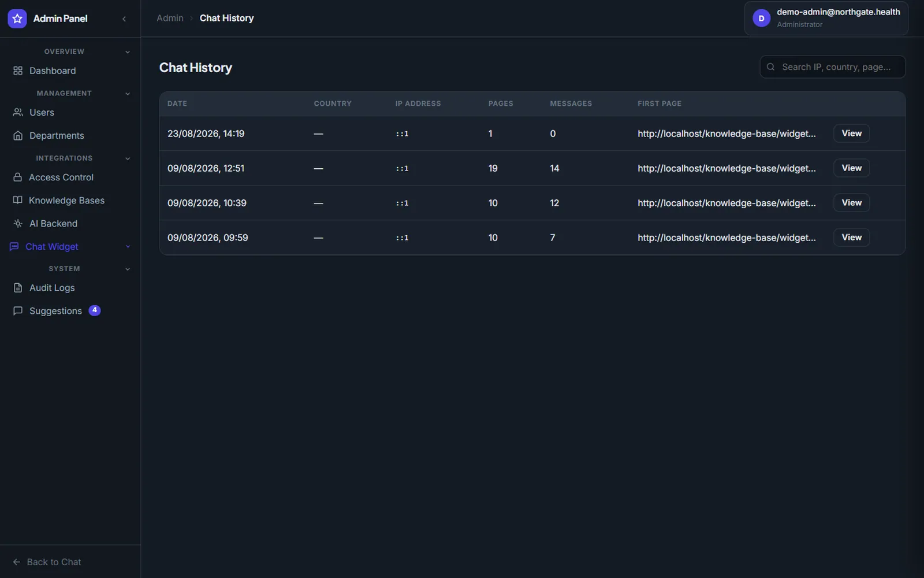The image size is (924, 578).
Task: Click the Date column header
Action: [177, 103]
